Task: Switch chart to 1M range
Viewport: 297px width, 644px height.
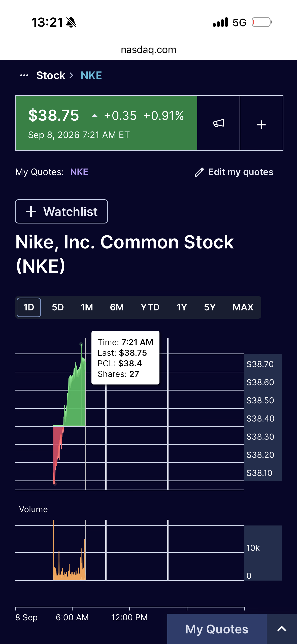Action: click(87, 307)
